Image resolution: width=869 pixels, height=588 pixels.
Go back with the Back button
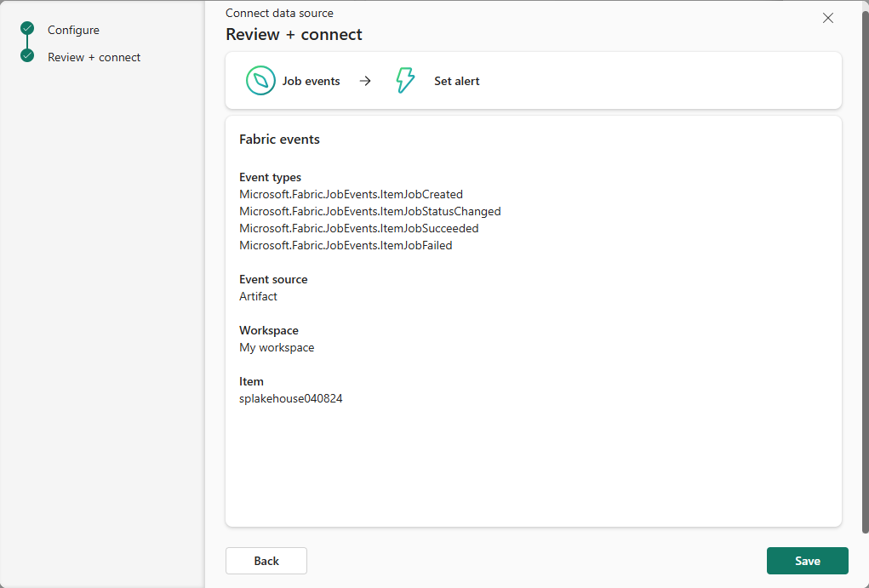(x=266, y=561)
